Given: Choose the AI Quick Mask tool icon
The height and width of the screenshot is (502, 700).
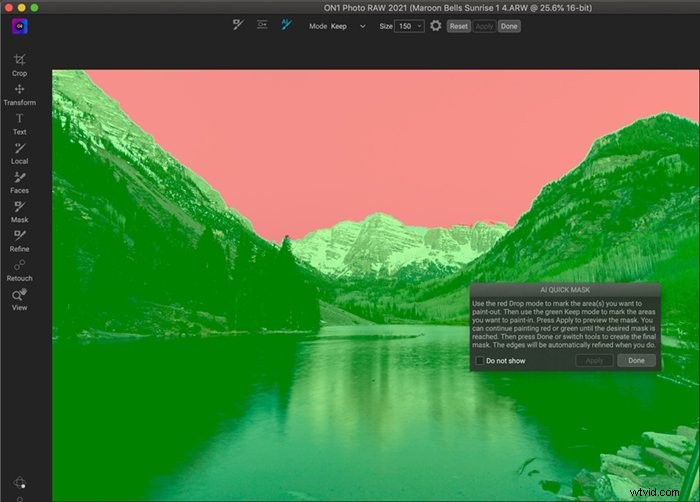Looking at the screenshot, I should pos(286,25).
